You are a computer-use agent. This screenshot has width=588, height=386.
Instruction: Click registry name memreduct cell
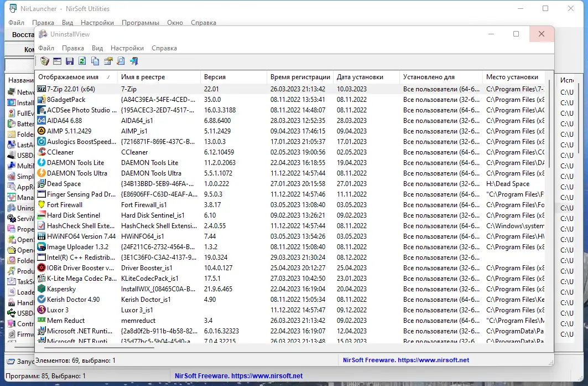pos(138,320)
